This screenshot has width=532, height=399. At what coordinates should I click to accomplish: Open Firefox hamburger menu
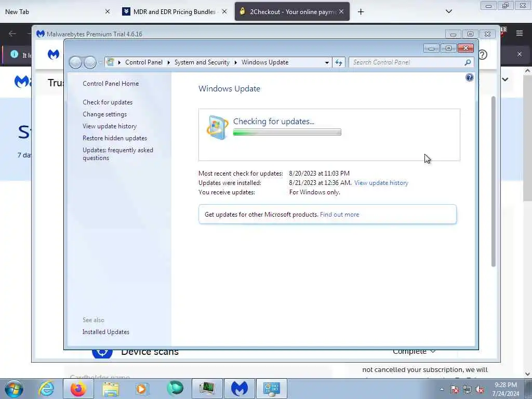(520, 33)
